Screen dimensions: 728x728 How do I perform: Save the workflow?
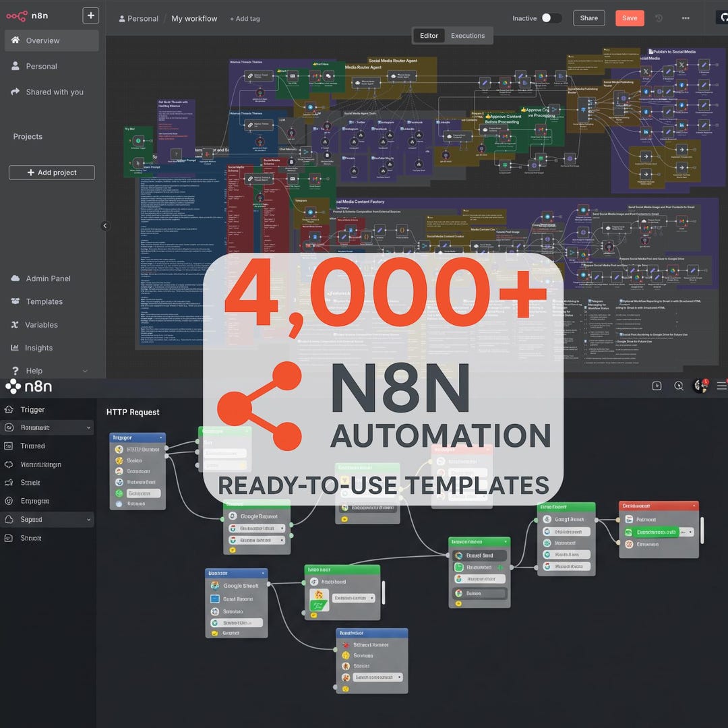(x=630, y=18)
